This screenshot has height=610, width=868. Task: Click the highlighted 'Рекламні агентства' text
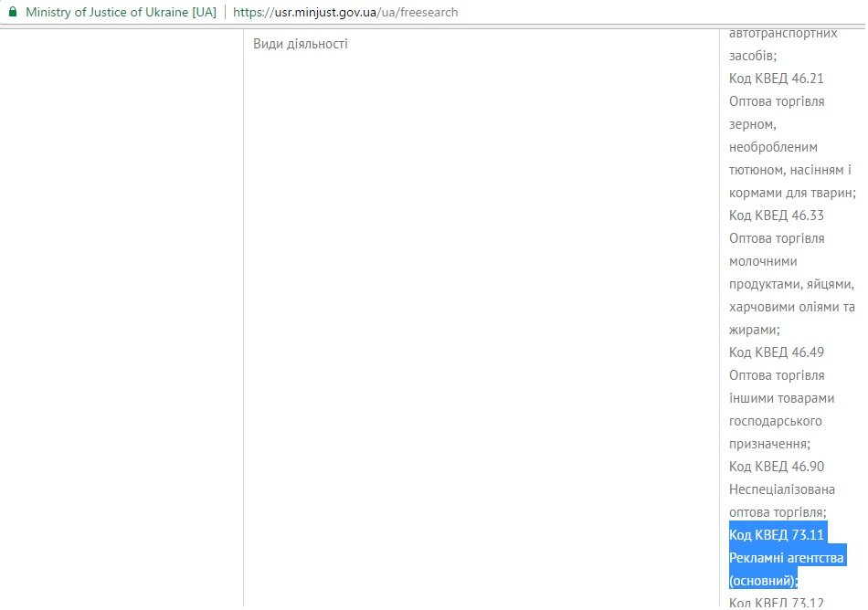[x=786, y=557]
